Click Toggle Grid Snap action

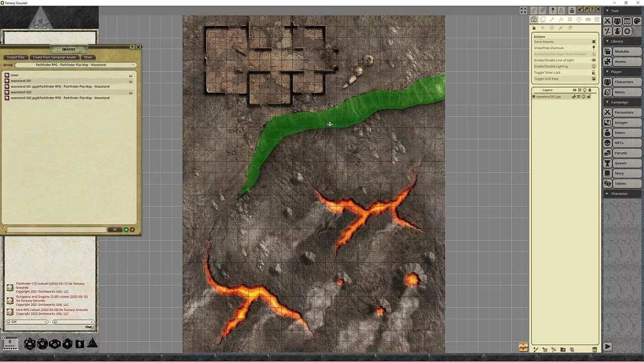tap(566, 78)
